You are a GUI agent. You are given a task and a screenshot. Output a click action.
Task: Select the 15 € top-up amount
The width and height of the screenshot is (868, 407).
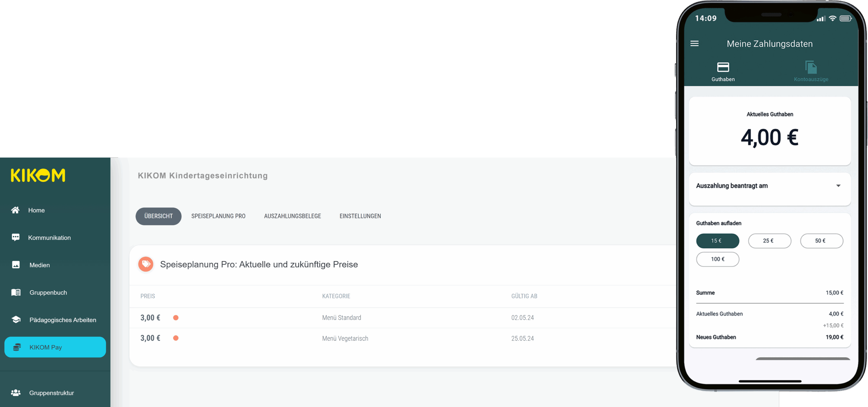(717, 241)
